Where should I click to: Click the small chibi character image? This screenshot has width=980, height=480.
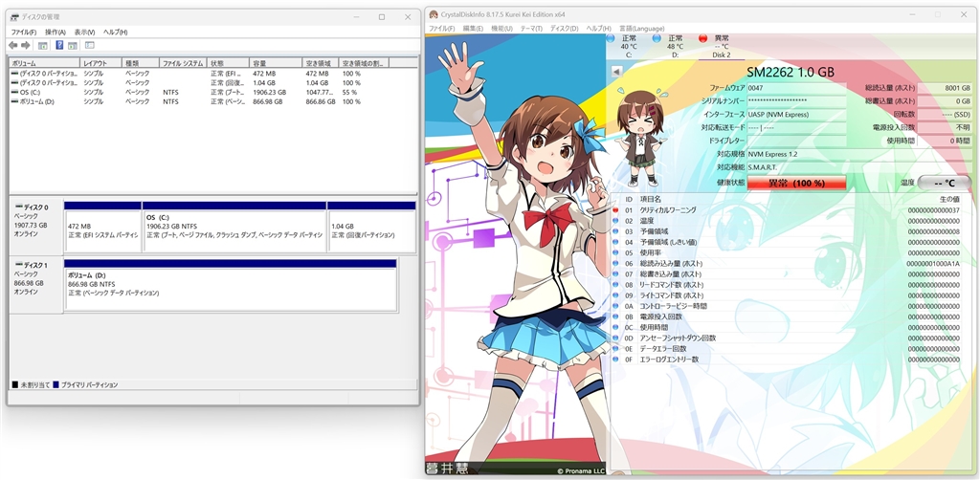tap(640, 139)
